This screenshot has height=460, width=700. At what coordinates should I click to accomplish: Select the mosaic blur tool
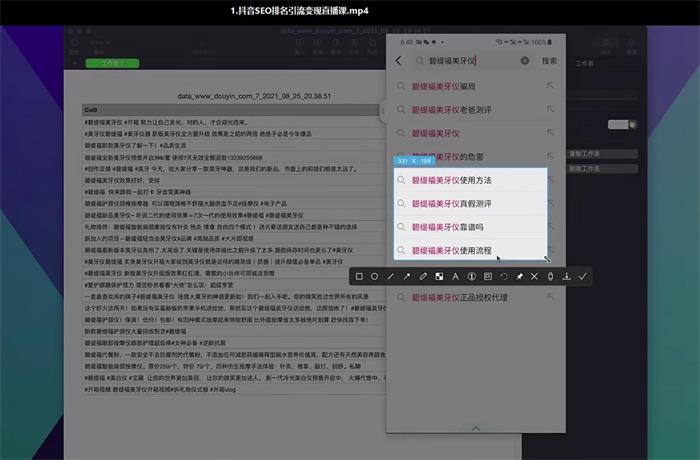click(x=439, y=276)
